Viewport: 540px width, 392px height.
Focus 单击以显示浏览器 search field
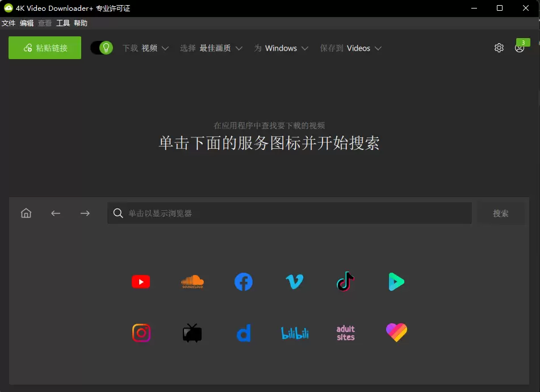(290, 213)
